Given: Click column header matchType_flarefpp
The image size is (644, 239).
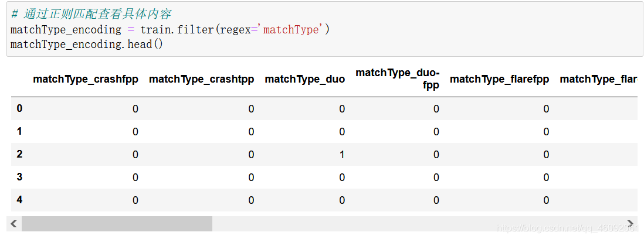Looking at the screenshot, I should pyautogui.click(x=500, y=79).
